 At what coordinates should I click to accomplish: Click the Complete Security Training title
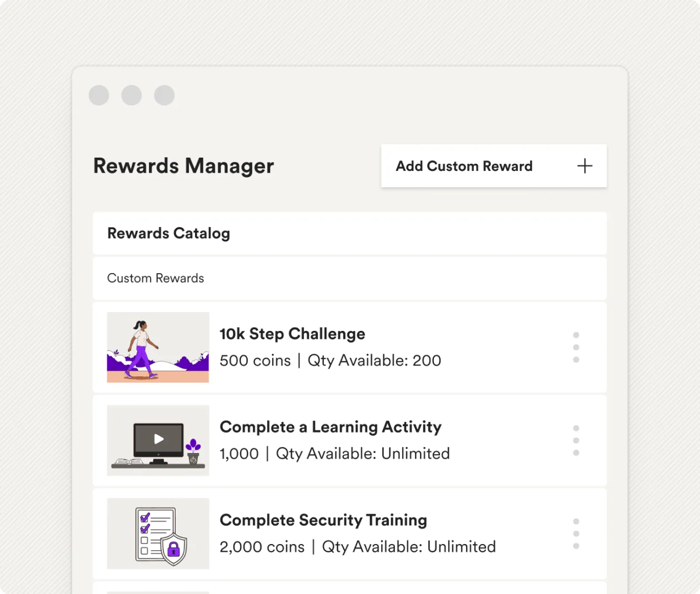pos(323,520)
